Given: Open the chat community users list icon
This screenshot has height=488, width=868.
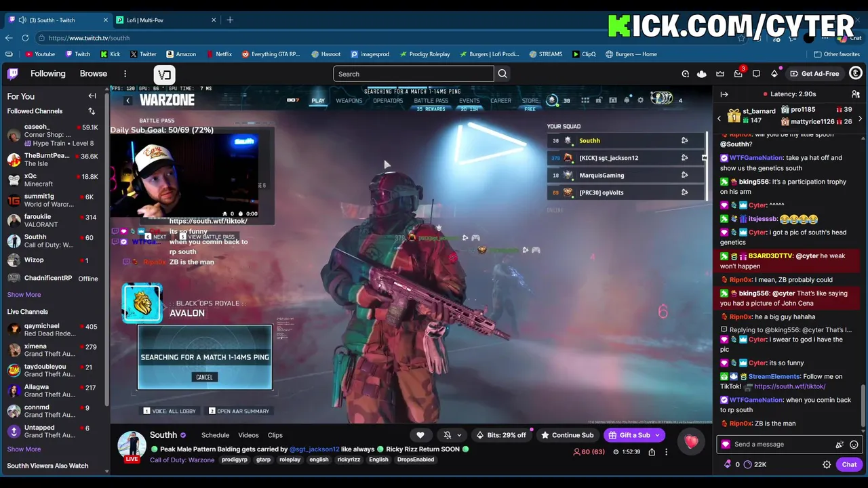Looking at the screenshot, I should [x=856, y=94].
